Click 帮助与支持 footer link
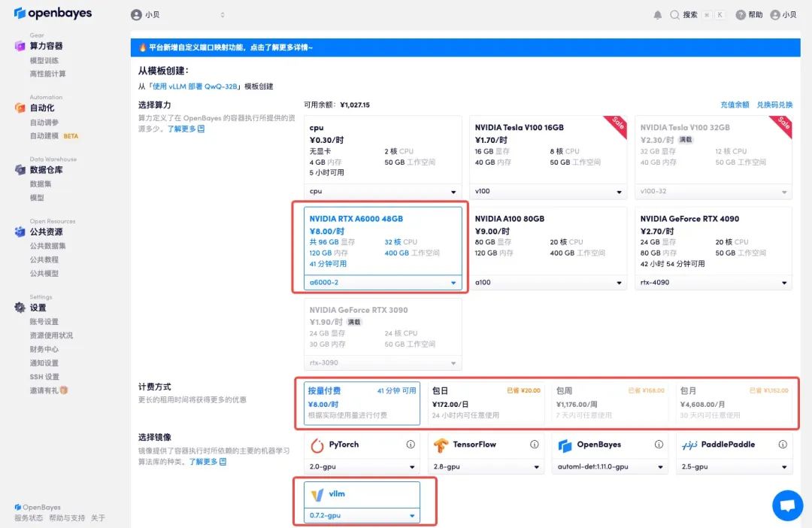The width and height of the screenshot is (812, 528). (x=67, y=518)
